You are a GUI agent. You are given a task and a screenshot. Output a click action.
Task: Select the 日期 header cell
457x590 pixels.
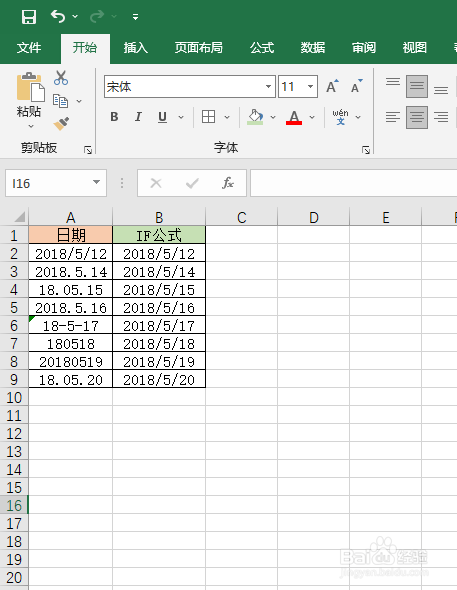point(71,235)
